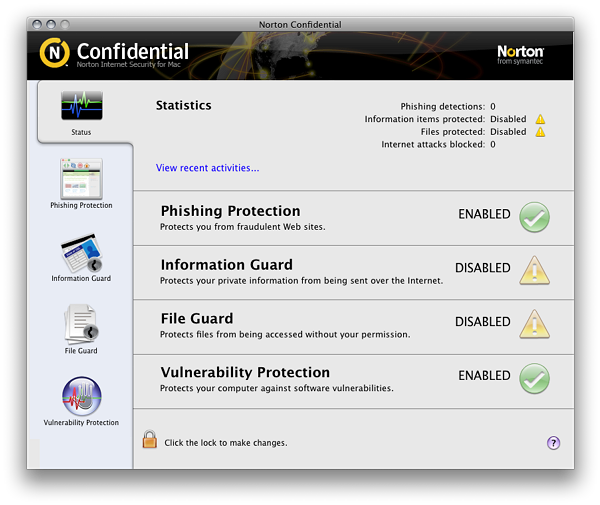Click the warning icon beside Files protected
The height and width of the screenshot is (505, 600).
[540, 132]
